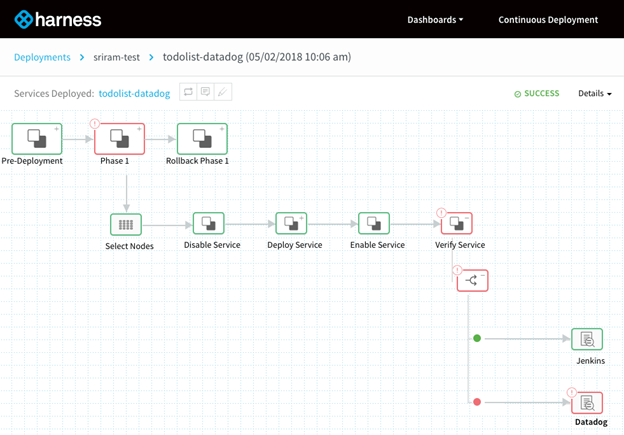The image size is (624, 435).
Task: Click the Jenkins label
Action: [x=591, y=361]
